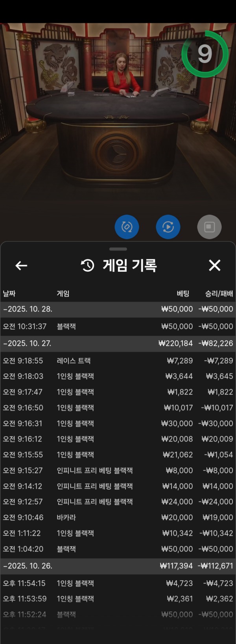This screenshot has width=236, height=644.
Task: Tap the first blue rebet circular button
Action: click(x=127, y=227)
